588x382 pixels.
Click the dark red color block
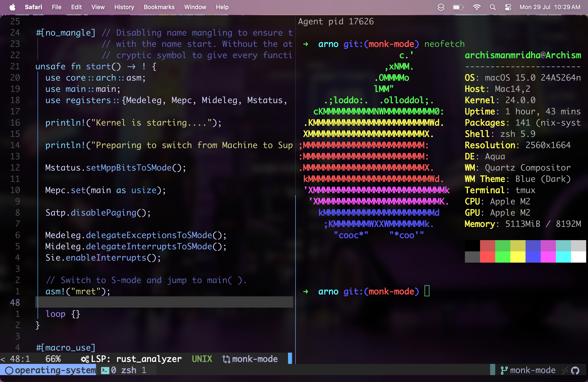(487, 246)
